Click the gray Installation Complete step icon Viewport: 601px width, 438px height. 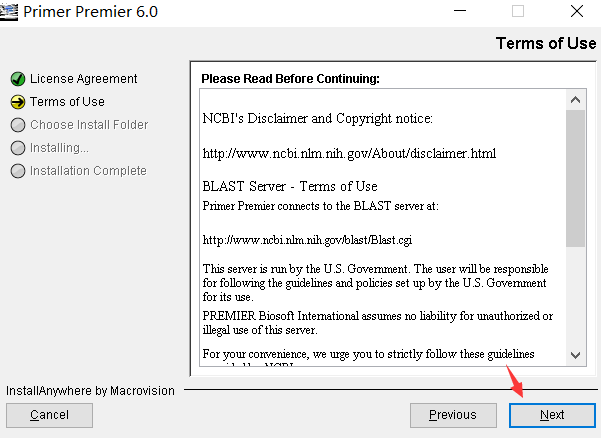(x=18, y=171)
